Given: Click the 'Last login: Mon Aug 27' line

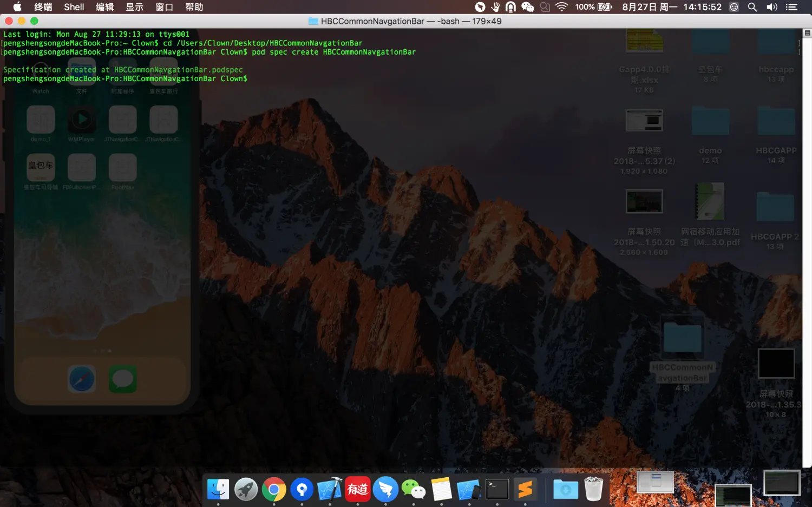Looking at the screenshot, I should click(x=96, y=34).
